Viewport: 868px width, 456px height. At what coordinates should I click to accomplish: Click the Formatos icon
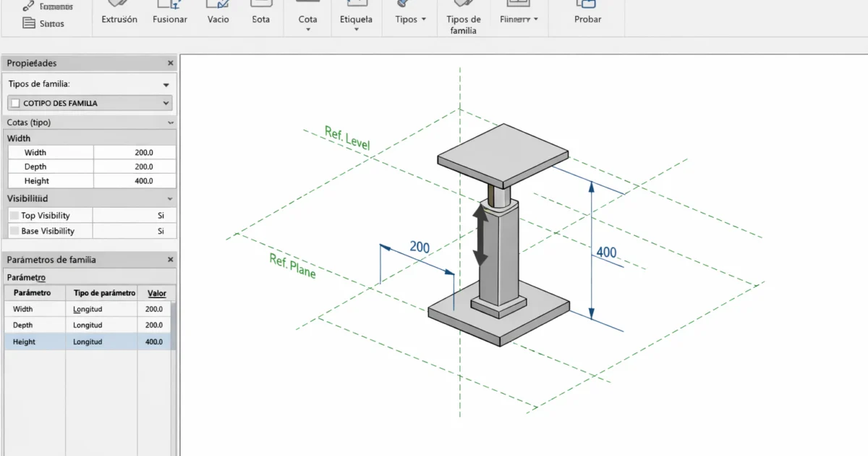pos(48,6)
